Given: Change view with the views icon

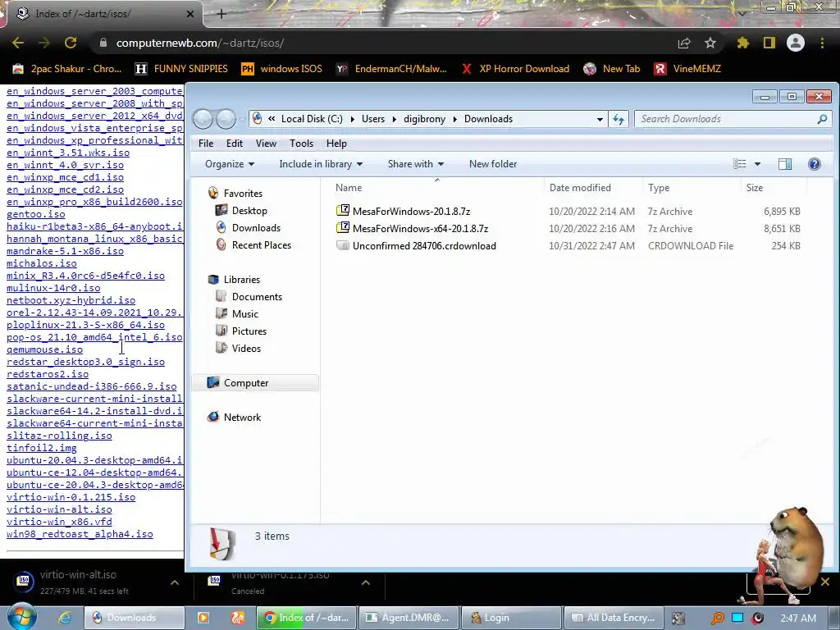Looking at the screenshot, I should pos(739,164).
